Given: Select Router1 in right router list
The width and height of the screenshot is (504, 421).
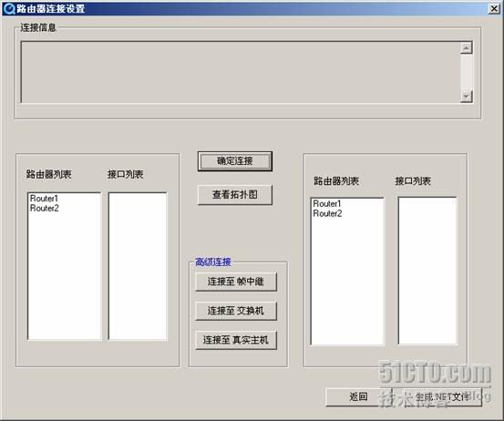Looking at the screenshot, I should pos(327,203).
